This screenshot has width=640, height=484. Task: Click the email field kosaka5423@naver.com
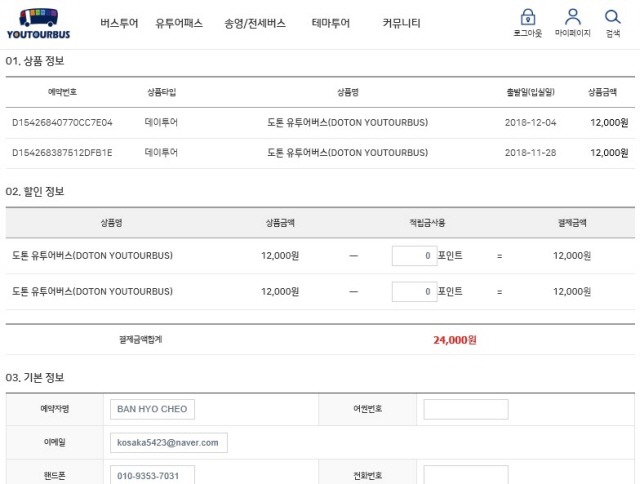coord(169,442)
